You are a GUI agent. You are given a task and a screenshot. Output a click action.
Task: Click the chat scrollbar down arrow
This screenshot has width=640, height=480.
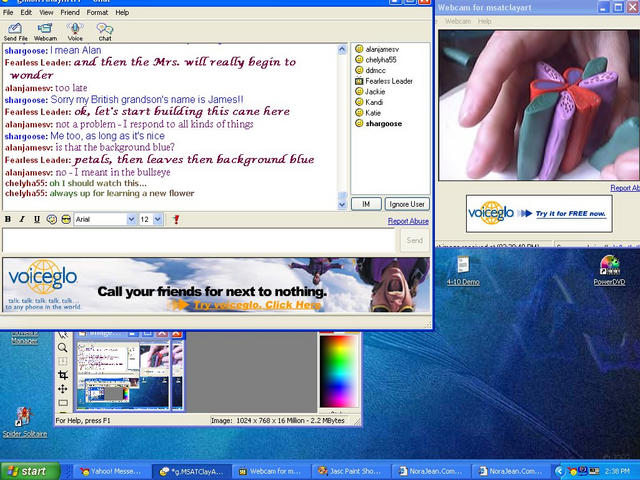tap(342, 205)
